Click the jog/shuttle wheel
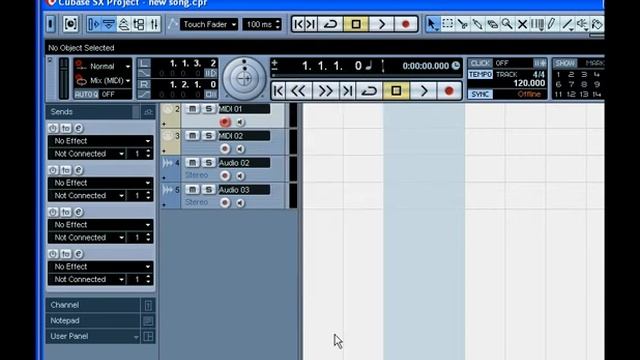This screenshot has width=640, height=360. pos(244,79)
